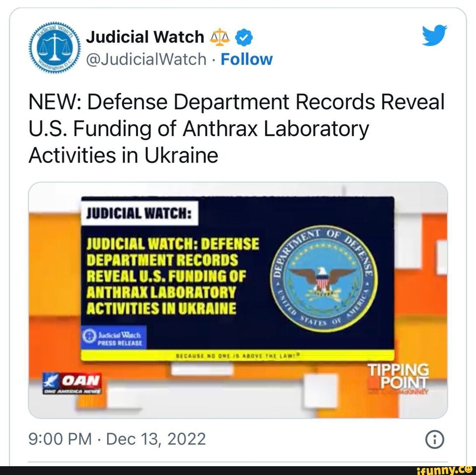Click the white JUDICIAL WATCH: banner label

(x=139, y=213)
